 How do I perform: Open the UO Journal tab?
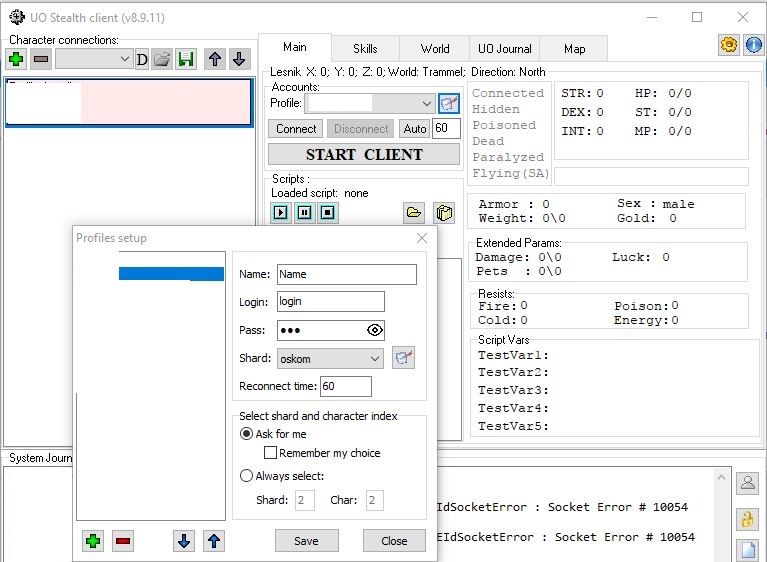click(505, 48)
